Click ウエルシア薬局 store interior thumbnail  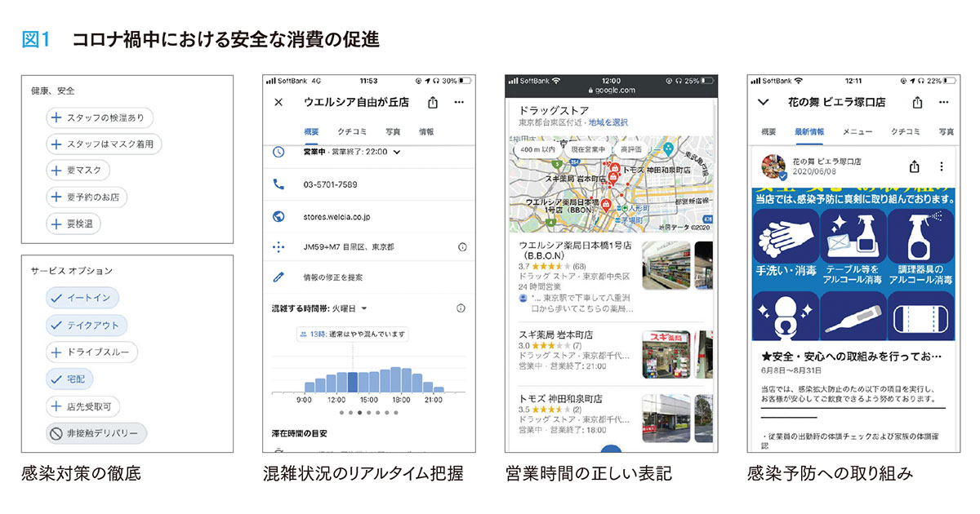[665, 265]
